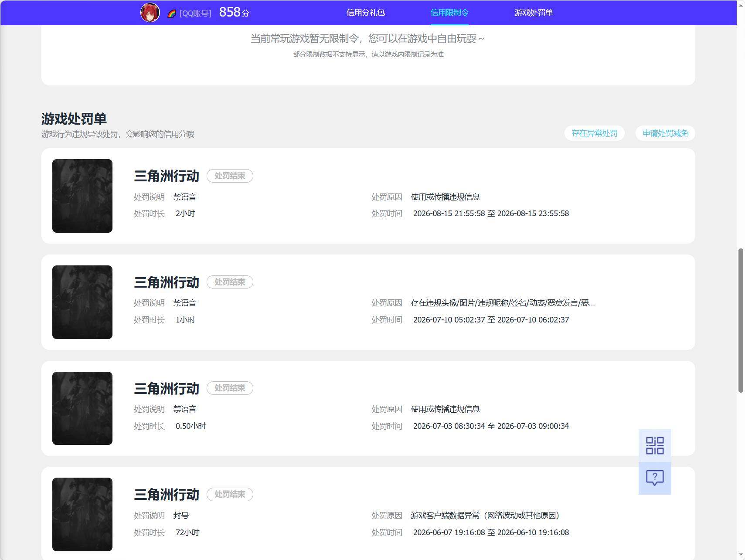Click 存在异常处罚 button

(595, 133)
